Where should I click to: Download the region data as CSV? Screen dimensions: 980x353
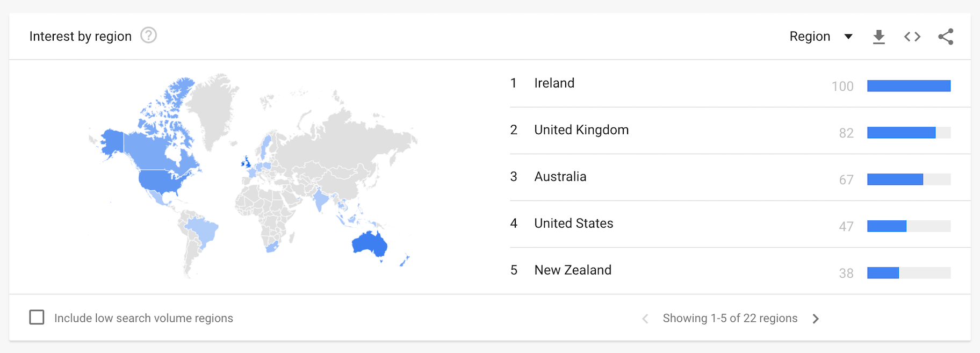[x=878, y=37]
